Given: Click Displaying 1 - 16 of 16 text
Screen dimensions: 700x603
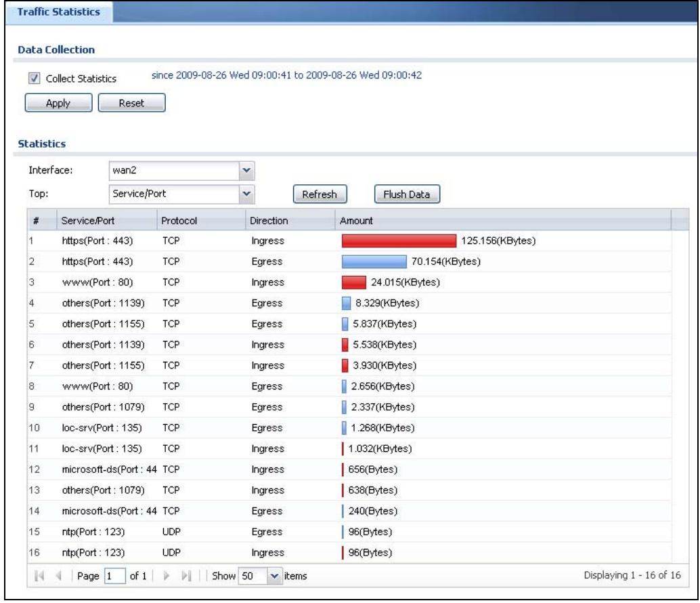Looking at the screenshot, I should 632,575.
